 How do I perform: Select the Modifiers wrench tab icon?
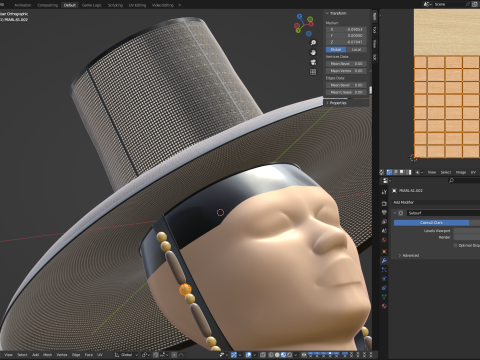point(384,261)
